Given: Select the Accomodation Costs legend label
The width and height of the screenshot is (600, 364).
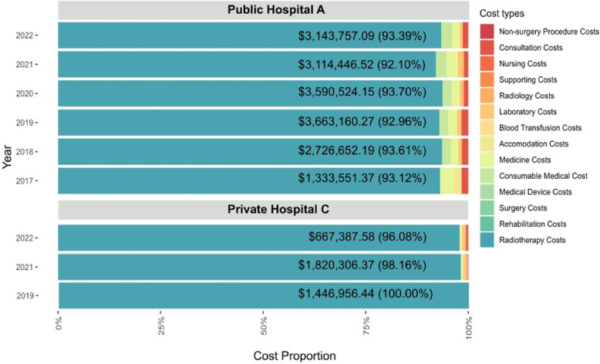Looking at the screenshot, I should coord(534,144).
